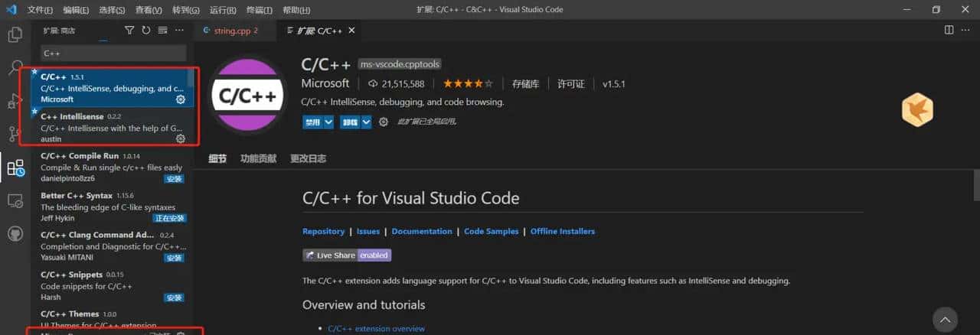Click the 许可证 license link
This screenshot has width=980, height=335.
point(571,83)
